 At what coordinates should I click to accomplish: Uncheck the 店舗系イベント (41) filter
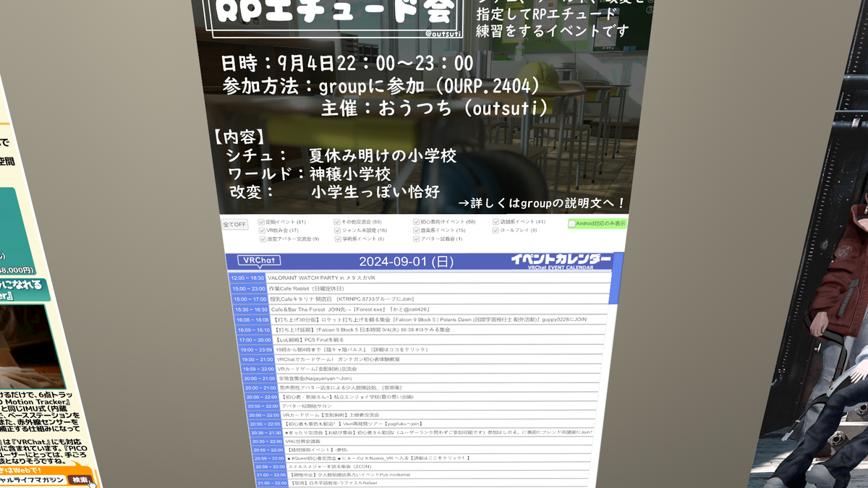pyautogui.click(x=496, y=222)
